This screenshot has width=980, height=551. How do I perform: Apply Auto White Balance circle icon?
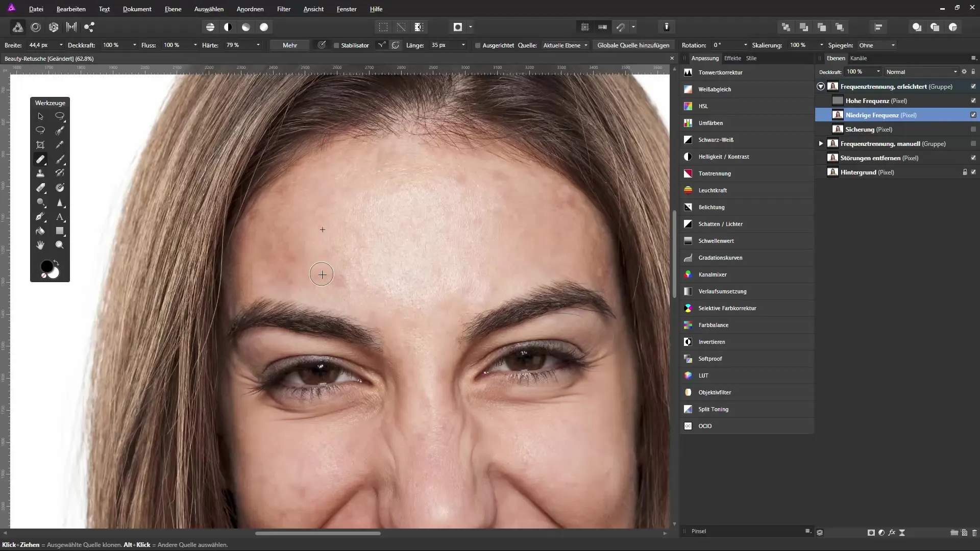(x=264, y=27)
